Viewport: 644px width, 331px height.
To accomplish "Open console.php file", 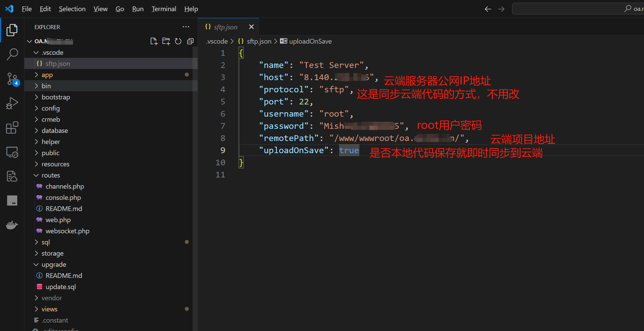I will 111,197.
